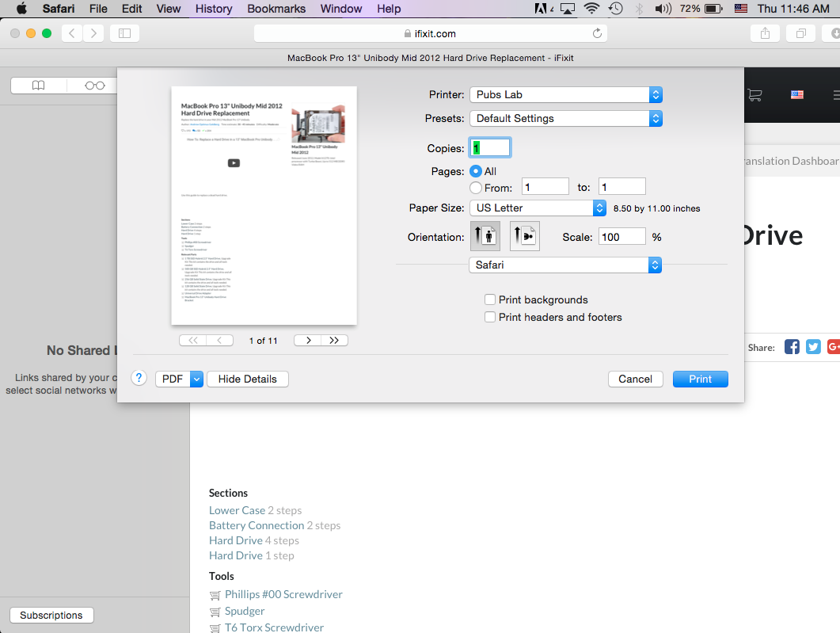This screenshot has width=840, height=633.
Task: Open the Share toolbar button
Action: pos(765,33)
